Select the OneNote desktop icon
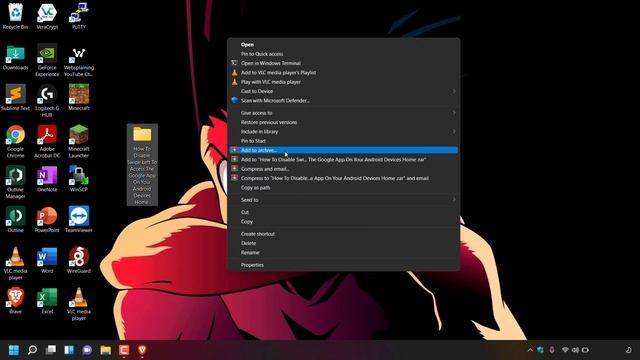Screen dimensions: 640x360 tap(47, 179)
